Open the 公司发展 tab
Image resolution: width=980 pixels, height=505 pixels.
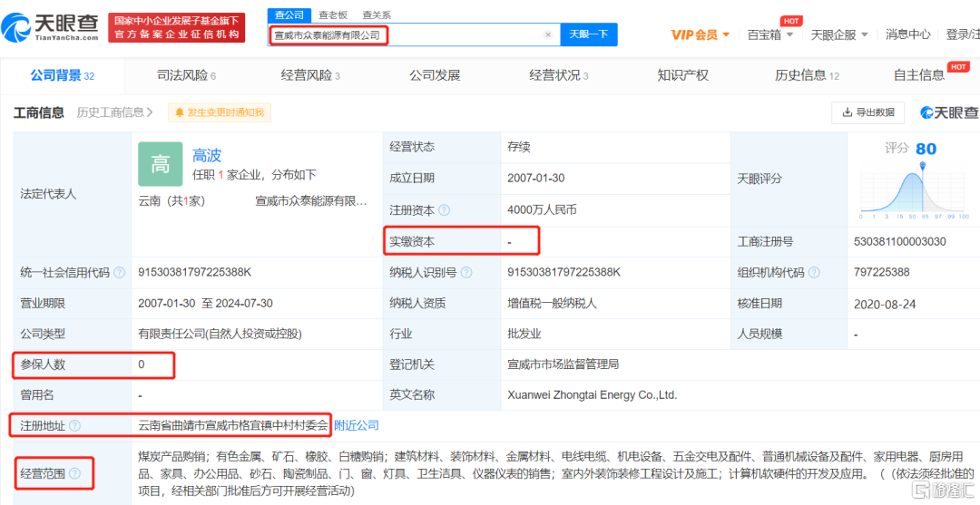(435, 76)
